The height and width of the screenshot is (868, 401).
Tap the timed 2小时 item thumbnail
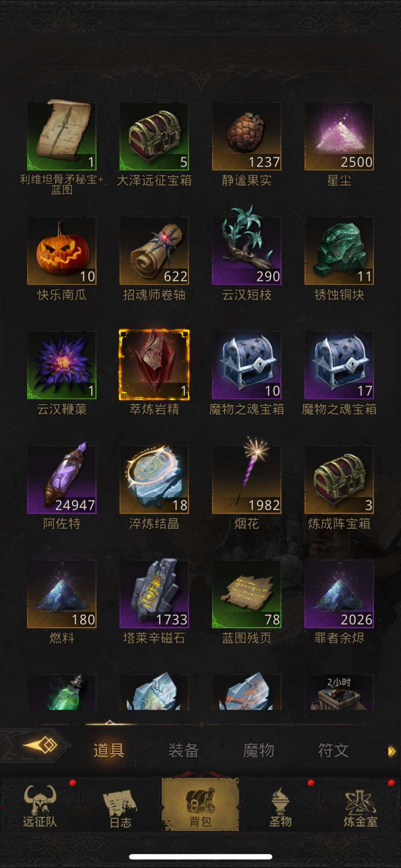point(339,692)
